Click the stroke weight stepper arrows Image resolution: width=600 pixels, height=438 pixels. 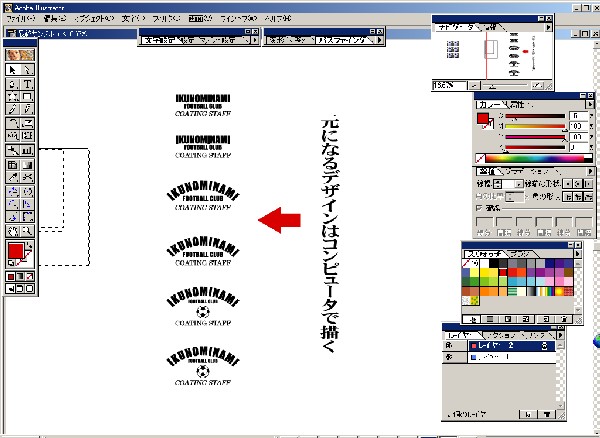click(x=497, y=184)
